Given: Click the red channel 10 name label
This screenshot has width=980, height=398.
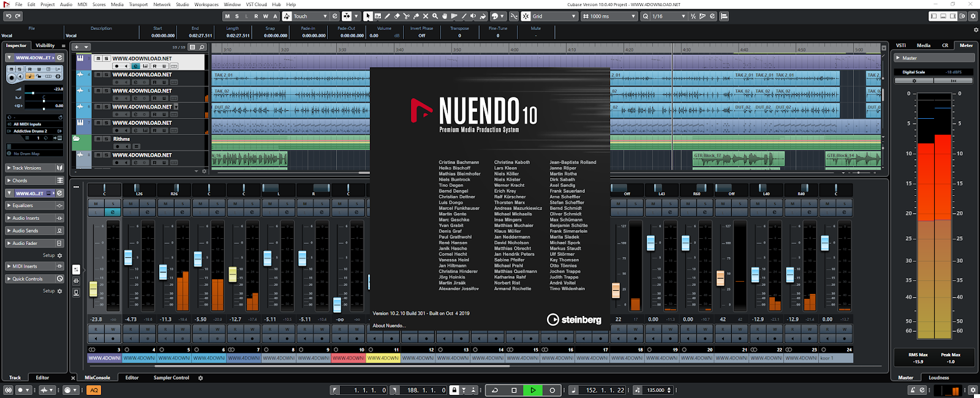Looking at the screenshot, I should 349,358.
